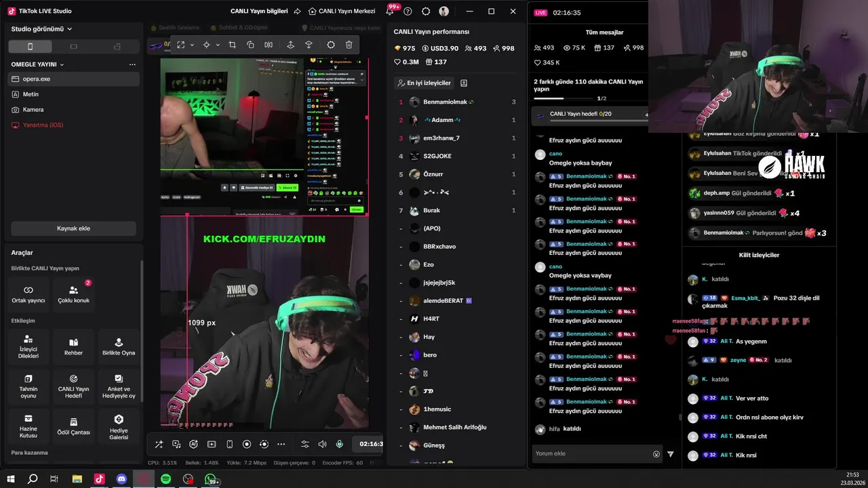868x488 pixels.
Task: Open Spotify from the taskbar
Action: 166,479
